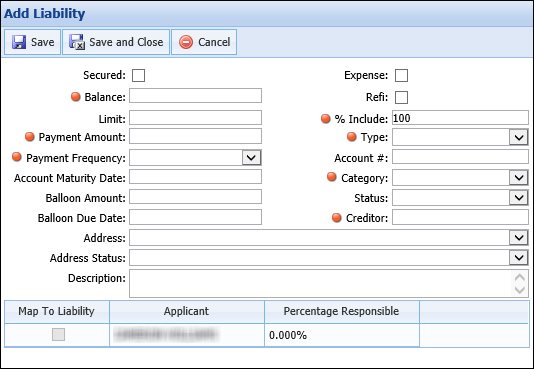This screenshot has width=534, height=369.
Task: Expand the Type dropdown arrow
Action: 519,137
